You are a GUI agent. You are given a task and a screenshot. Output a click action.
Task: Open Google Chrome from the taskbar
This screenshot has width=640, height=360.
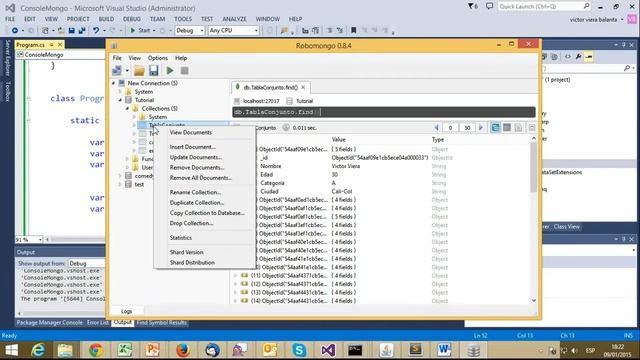[x=96, y=350]
